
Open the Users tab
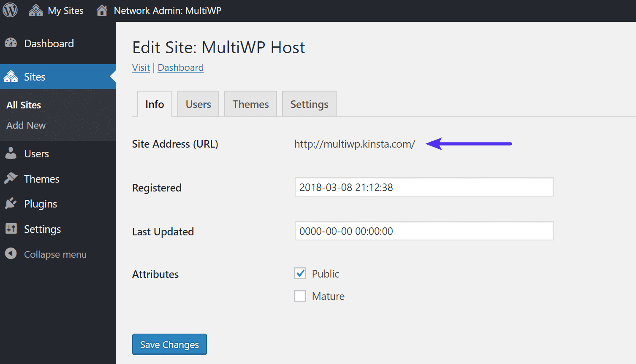pos(198,104)
